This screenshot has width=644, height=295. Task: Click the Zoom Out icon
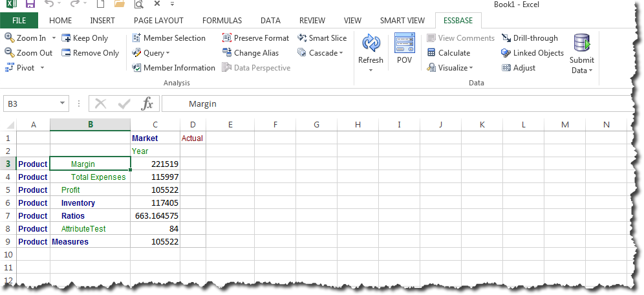coord(10,52)
